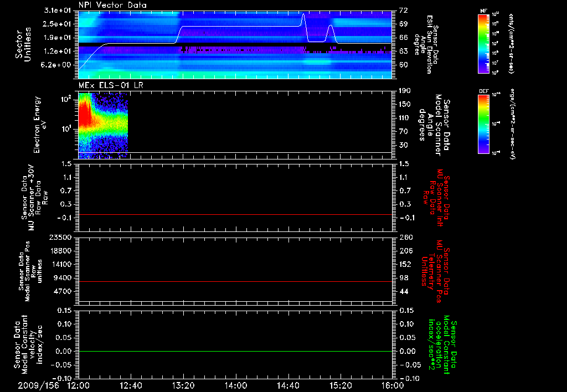Click the "152" telemetry position tick
567x392 pixels.
[x=405, y=264]
